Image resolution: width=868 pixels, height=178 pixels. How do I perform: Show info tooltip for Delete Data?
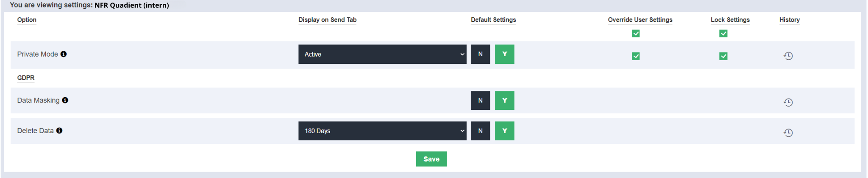point(59,131)
